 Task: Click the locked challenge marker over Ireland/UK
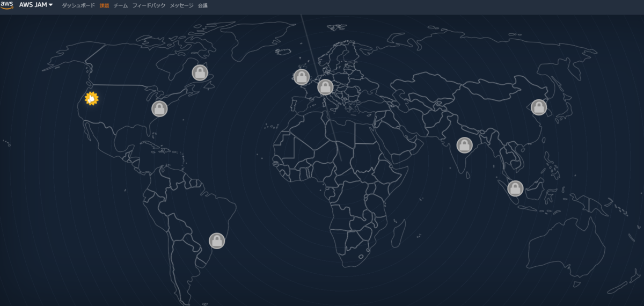point(302,77)
